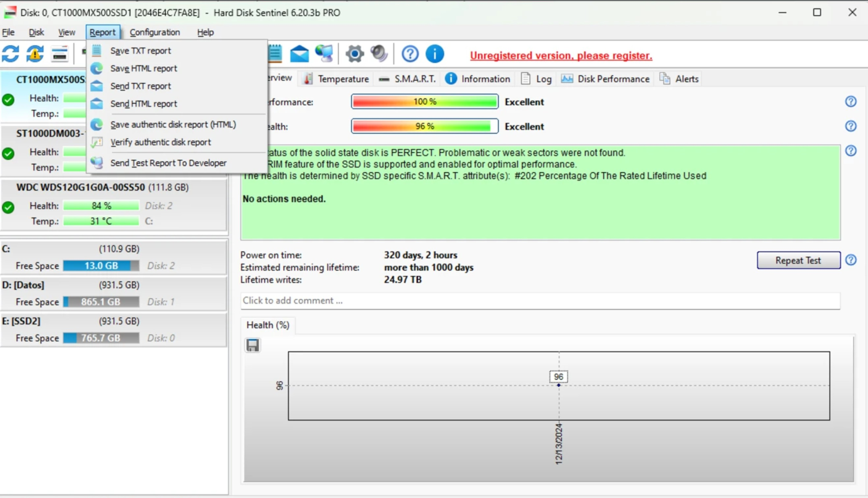Open the File menu
The height and width of the screenshot is (498, 868).
point(8,32)
